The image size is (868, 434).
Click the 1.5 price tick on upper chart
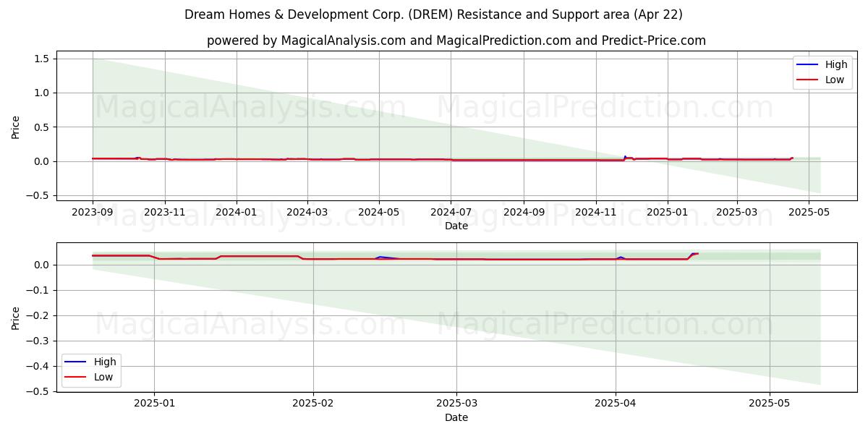point(41,59)
